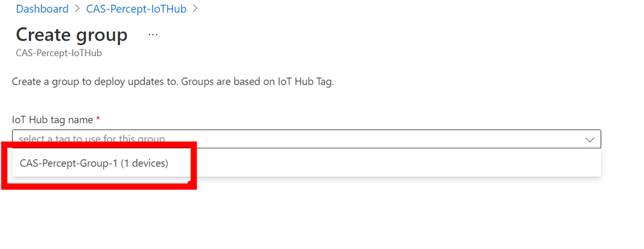This screenshot has height=249, width=644.
Task: Choose the "(1 devices)" tag entry text
Action: (144, 163)
